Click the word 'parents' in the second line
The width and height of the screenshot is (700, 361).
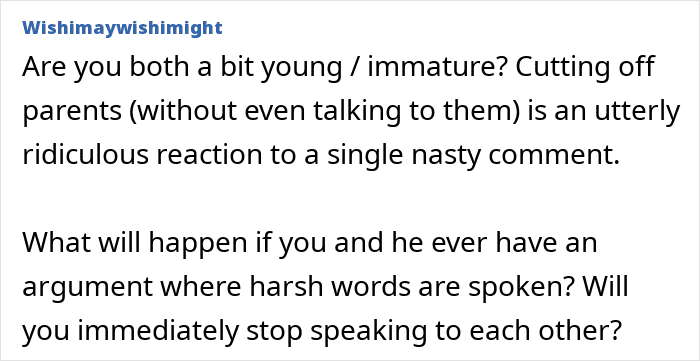(72, 113)
